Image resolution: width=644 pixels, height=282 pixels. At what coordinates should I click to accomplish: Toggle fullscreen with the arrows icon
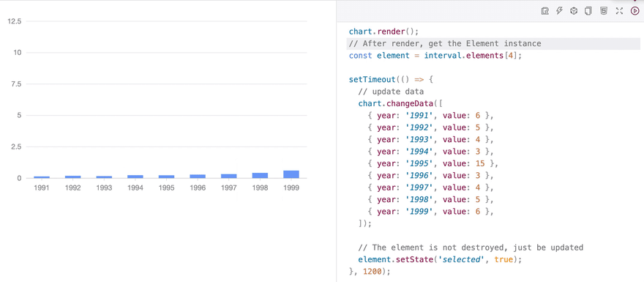coord(619,11)
